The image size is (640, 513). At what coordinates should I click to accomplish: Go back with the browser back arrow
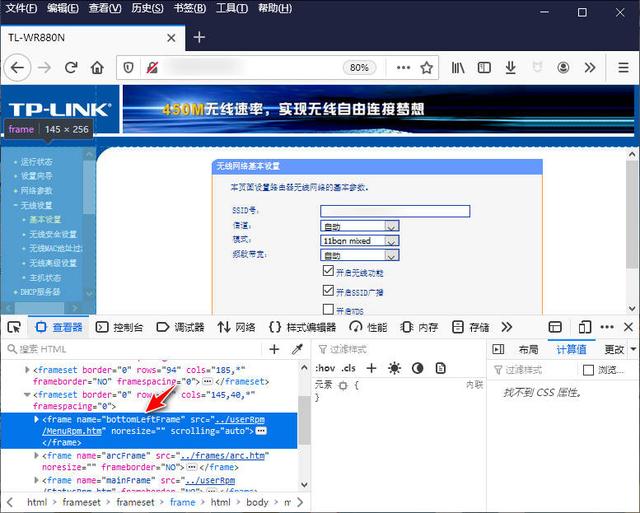18,67
